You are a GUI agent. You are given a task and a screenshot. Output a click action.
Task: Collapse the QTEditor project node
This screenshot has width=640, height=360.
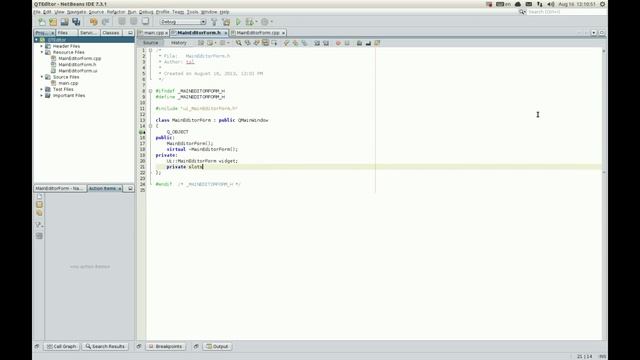point(36,40)
